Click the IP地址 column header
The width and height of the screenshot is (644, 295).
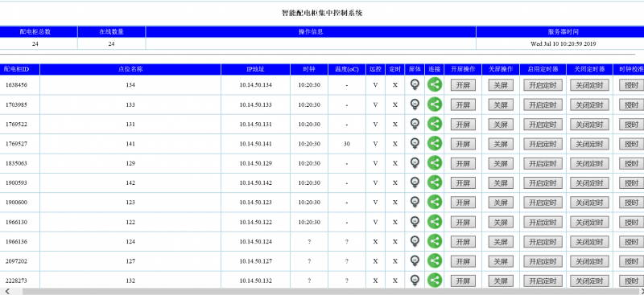click(255, 69)
